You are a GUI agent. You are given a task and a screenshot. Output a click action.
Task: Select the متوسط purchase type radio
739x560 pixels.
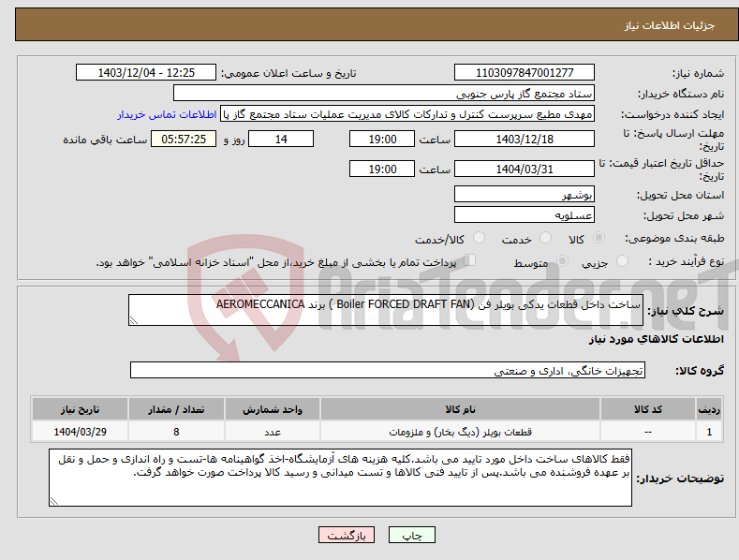coord(562,260)
